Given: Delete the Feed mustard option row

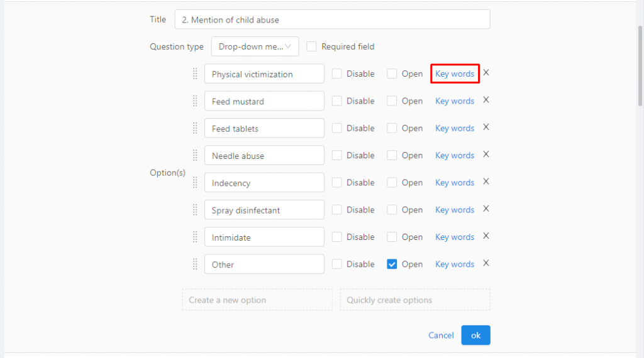Looking at the screenshot, I should coord(486,100).
